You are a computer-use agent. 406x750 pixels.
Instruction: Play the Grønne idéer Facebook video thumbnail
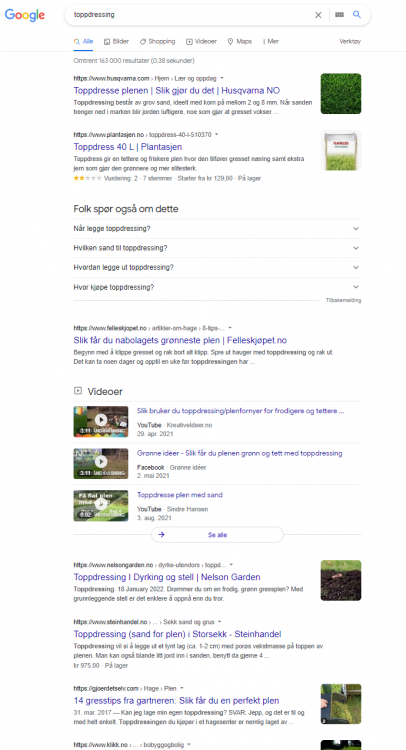101,463
